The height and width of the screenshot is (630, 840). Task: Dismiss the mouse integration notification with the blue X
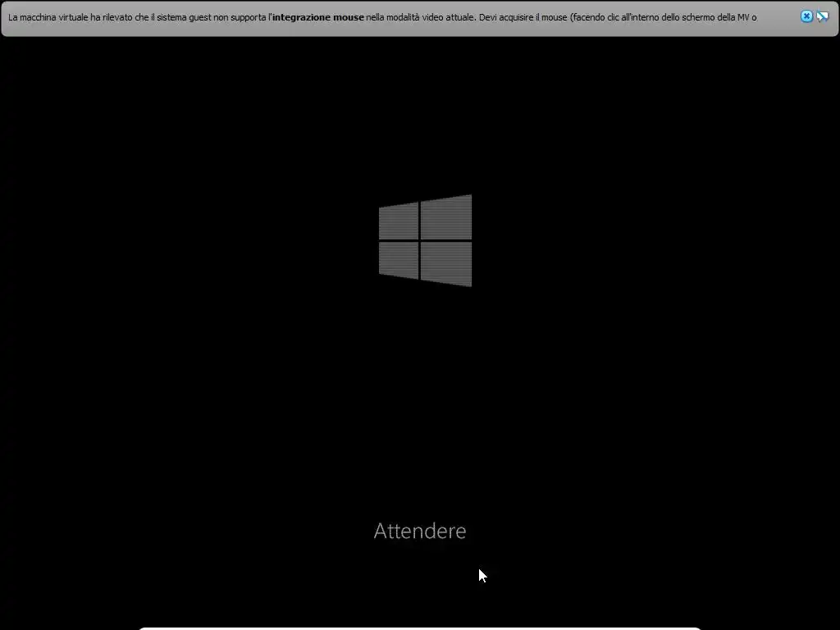[806, 16]
